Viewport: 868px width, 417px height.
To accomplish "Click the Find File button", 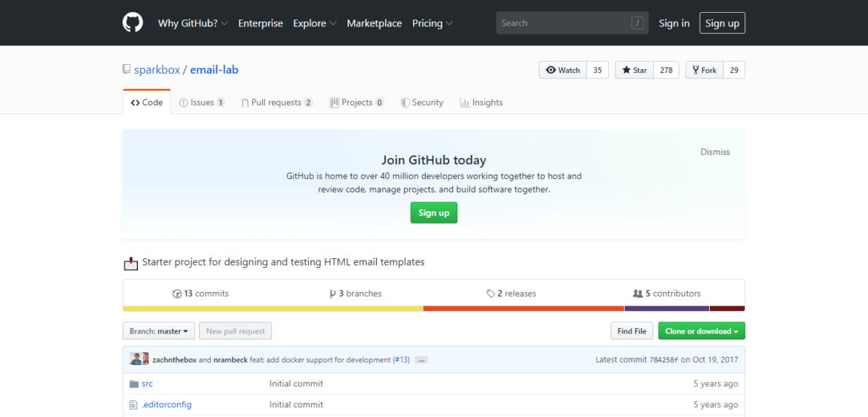I will coord(631,331).
